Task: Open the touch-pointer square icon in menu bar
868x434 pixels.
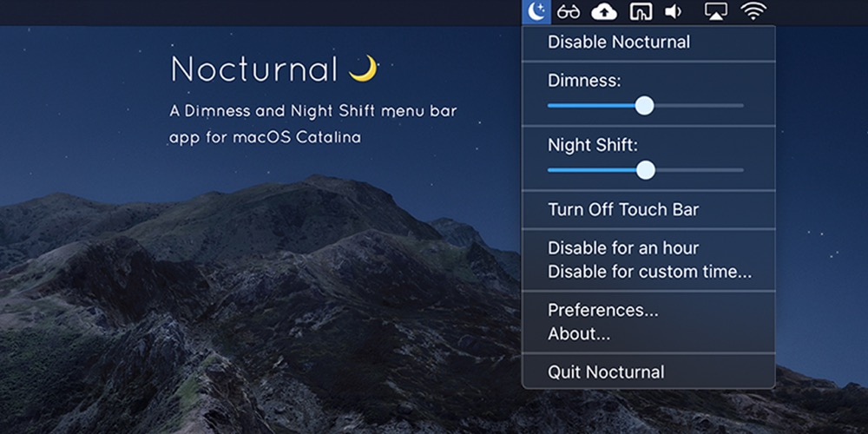Action: point(641,12)
